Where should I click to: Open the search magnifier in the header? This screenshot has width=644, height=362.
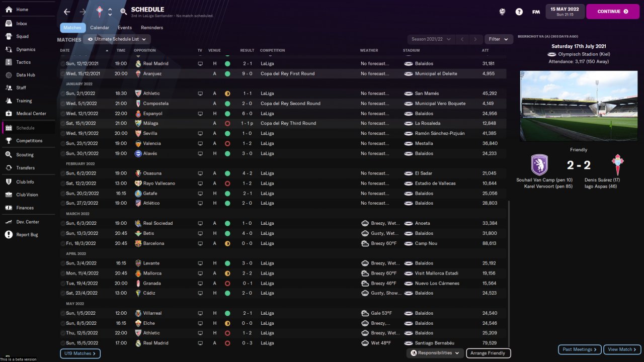124,12
